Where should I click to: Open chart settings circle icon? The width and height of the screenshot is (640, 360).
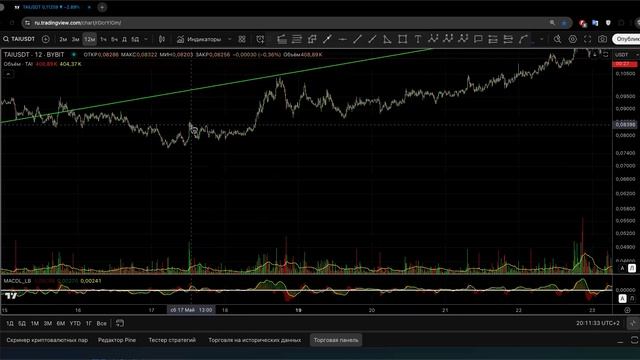point(573,39)
